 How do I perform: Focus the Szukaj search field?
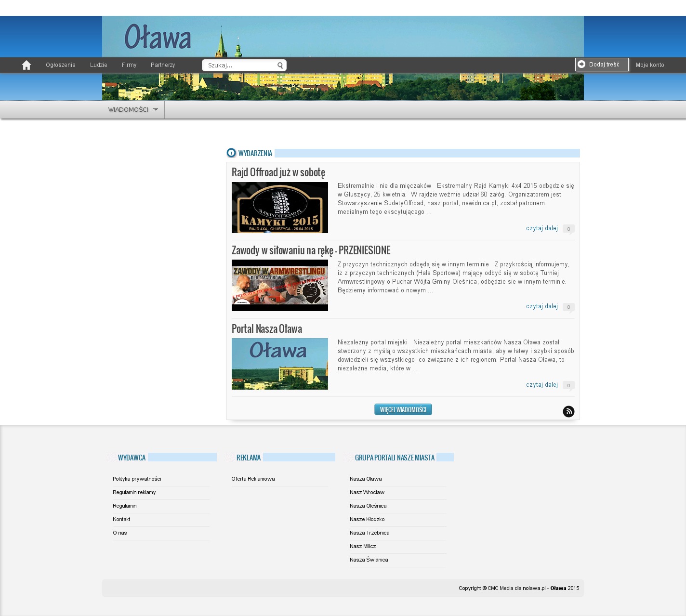click(240, 66)
